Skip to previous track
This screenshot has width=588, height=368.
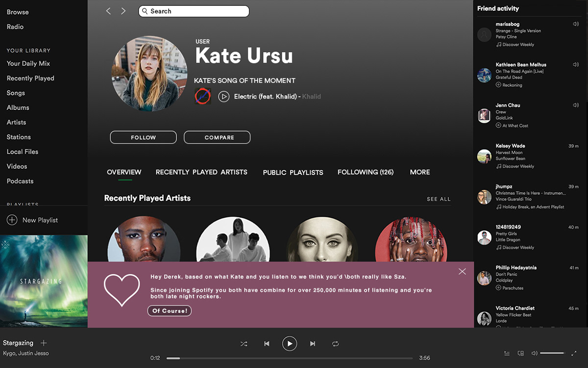click(267, 344)
